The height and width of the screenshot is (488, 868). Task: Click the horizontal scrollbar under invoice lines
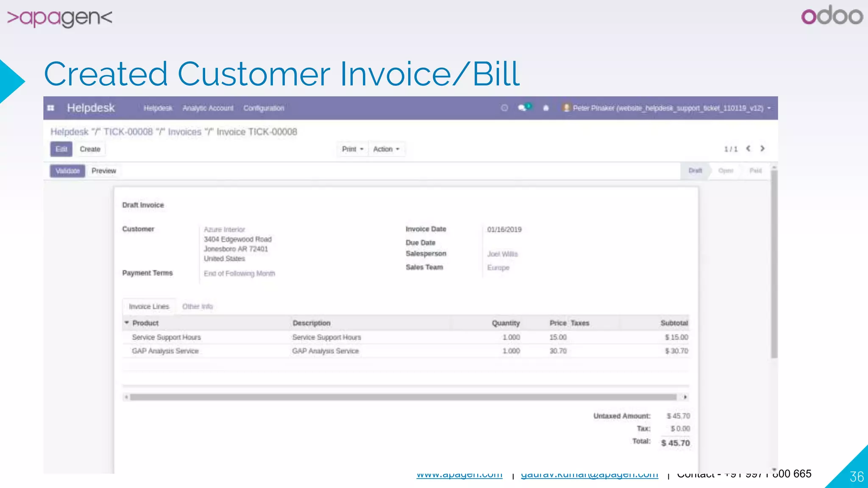pyautogui.click(x=403, y=397)
